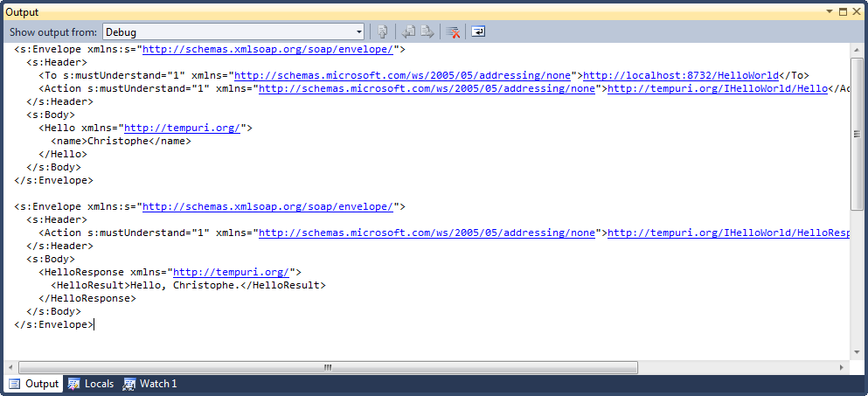The height and width of the screenshot is (396, 868).
Task: Click the </HelloResponse> closing tag line
Action: coord(87,298)
